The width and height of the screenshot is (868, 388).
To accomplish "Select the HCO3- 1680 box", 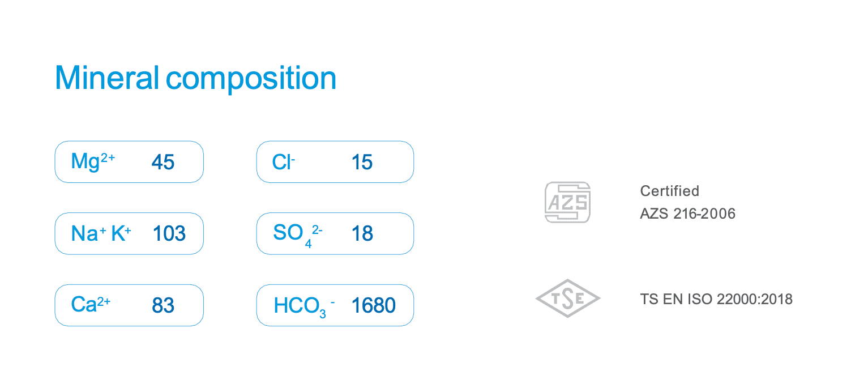I will [335, 305].
